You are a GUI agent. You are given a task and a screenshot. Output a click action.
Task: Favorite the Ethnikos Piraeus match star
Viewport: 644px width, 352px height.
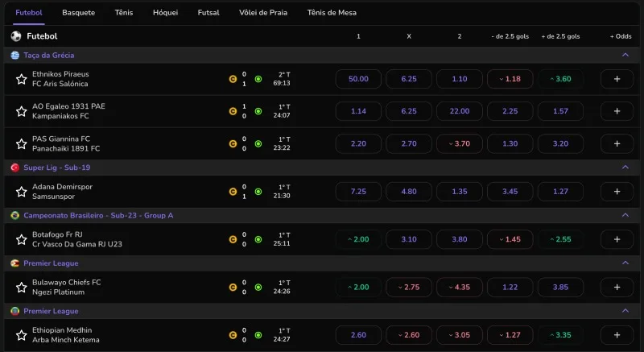[22, 79]
